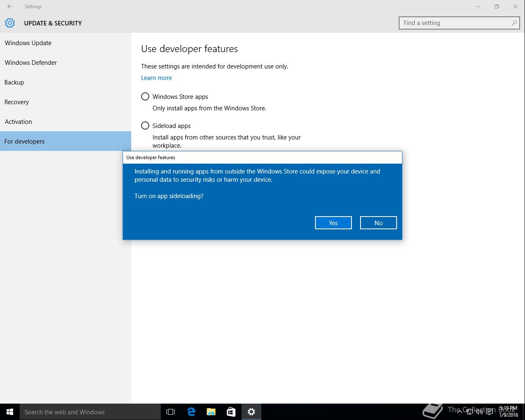The height and width of the screenshot is (420, 525).
Task: Select For developers in sidebar
Action: 66,141
